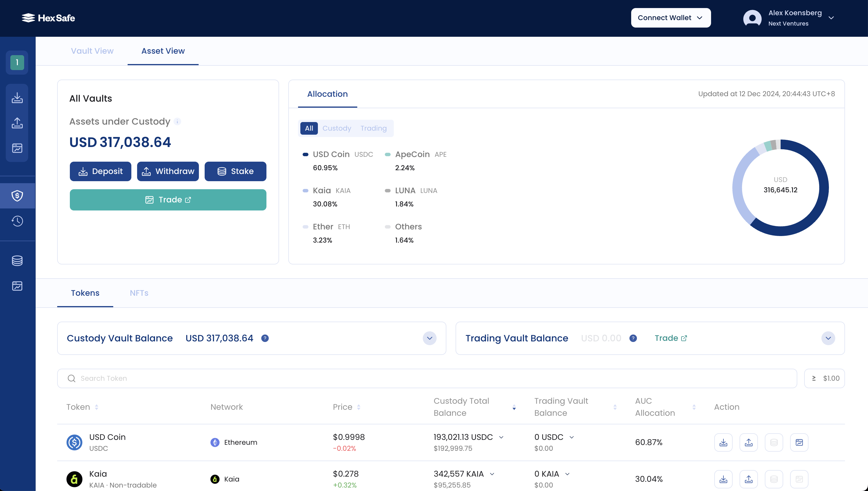Open the sidebar trade chart icon near top
The image size is (868, 491).
[17, 148]
